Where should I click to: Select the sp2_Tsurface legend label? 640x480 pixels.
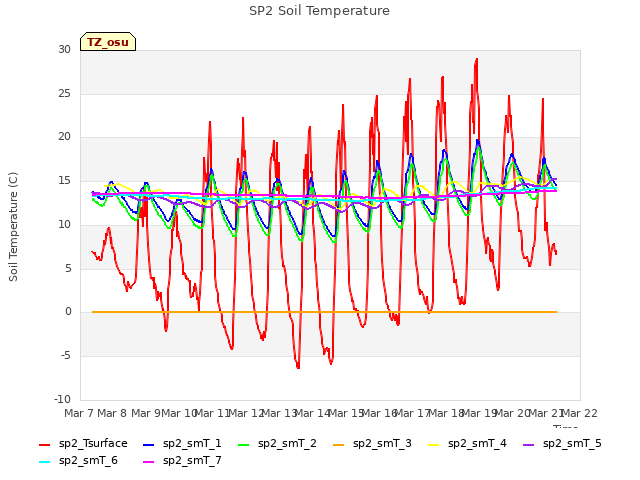click(x=93, y=444)
